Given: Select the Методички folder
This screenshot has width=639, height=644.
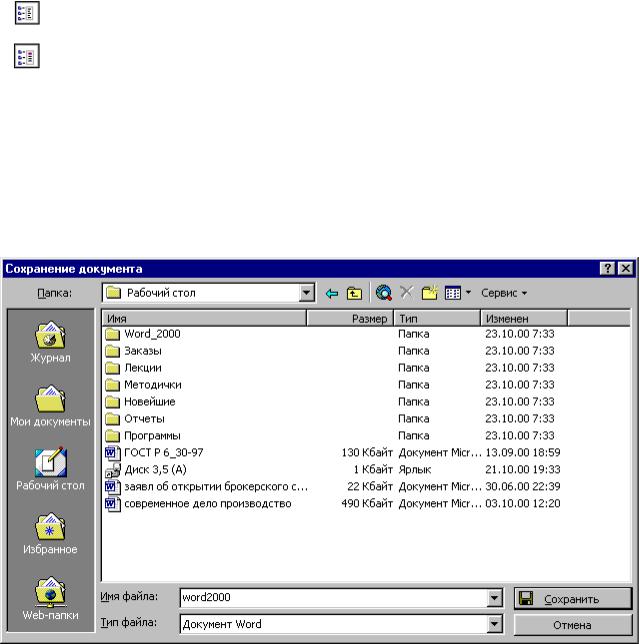Looking at the screenshot, I should click(153, 384).
